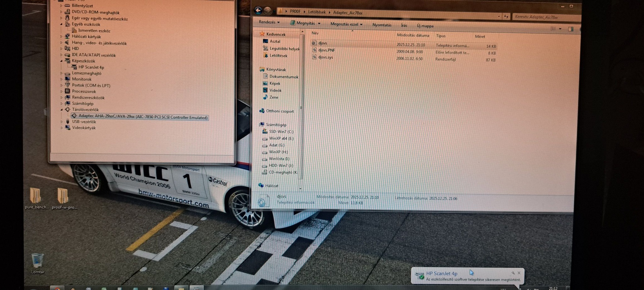Screen dimensions: 644x290
Task: Select the Adaptec AHA-29xxC/AVA-29xx controller entry
Action: (139, 117)
